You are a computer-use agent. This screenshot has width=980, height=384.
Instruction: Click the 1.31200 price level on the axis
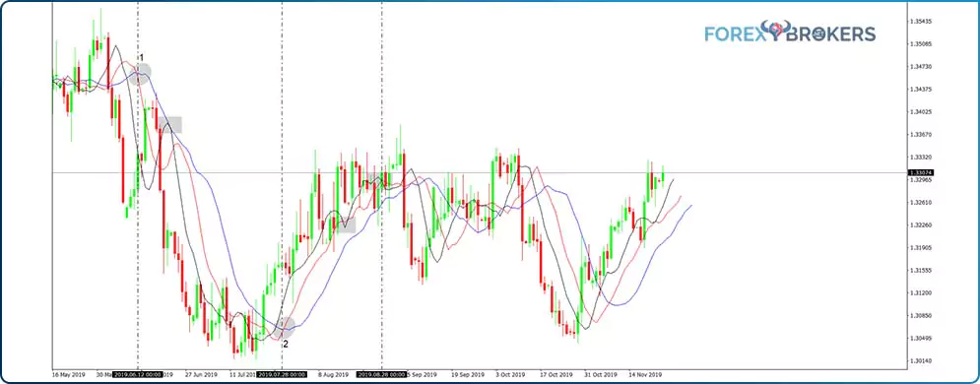point(923,292)
